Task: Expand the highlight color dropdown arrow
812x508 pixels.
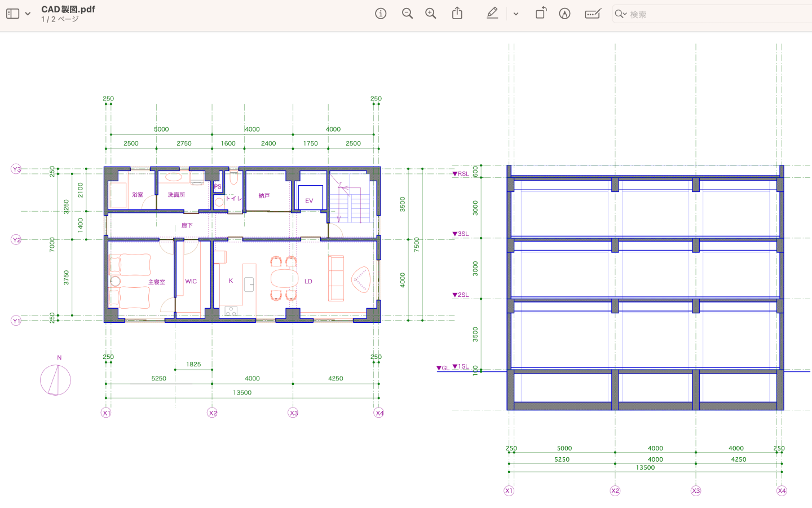Action: (x=516, y=14)
